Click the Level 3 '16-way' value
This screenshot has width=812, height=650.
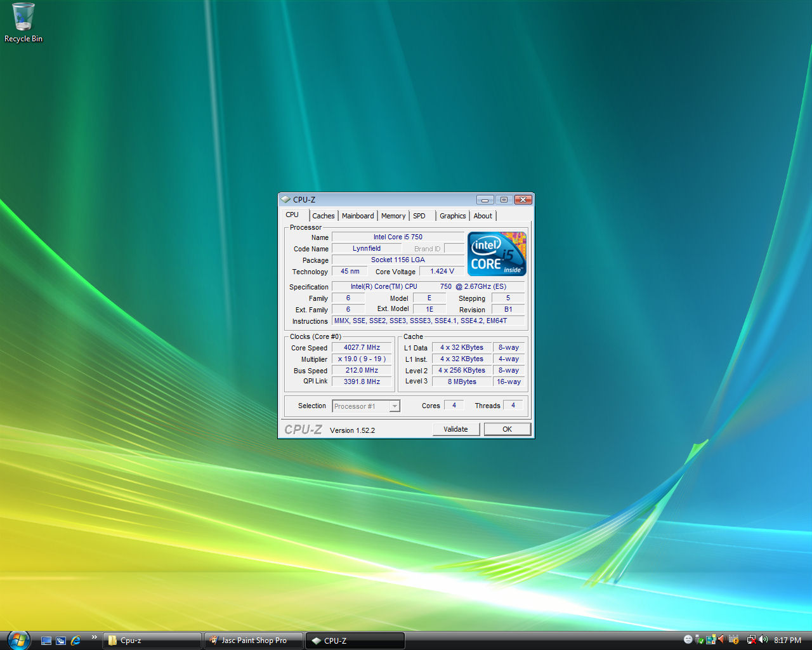pyautogui.click(x=509, y=381)
